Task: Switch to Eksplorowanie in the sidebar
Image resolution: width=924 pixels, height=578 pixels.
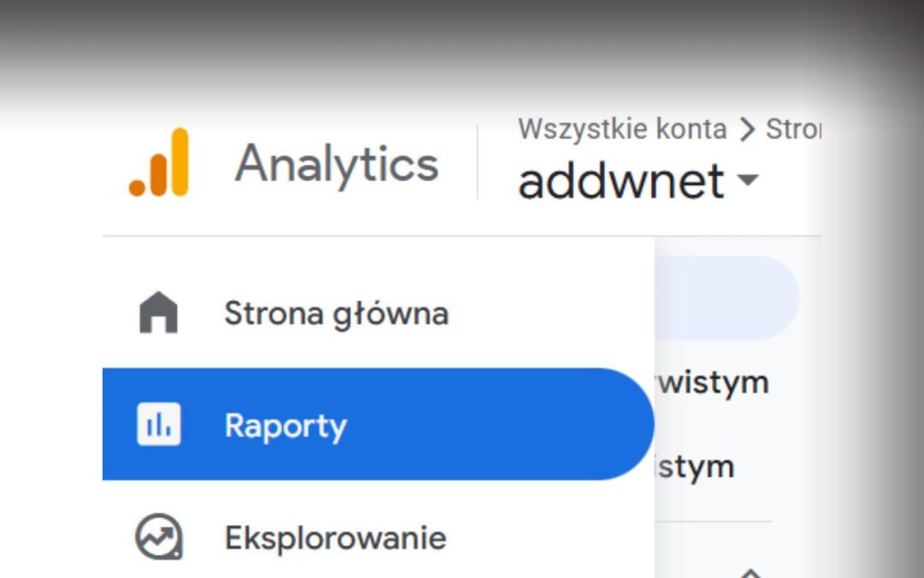Action: click(x=334, y=538)
